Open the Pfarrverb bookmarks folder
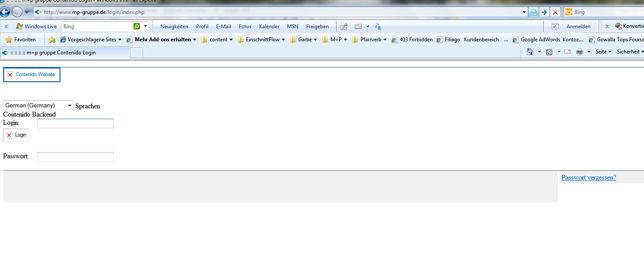Image resolution: width=644 pixels, height=270 pixels. [369, 40]
